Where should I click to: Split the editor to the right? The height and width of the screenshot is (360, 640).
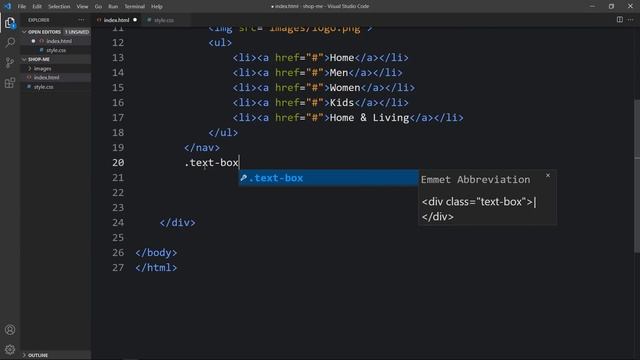tap(620, 20)
